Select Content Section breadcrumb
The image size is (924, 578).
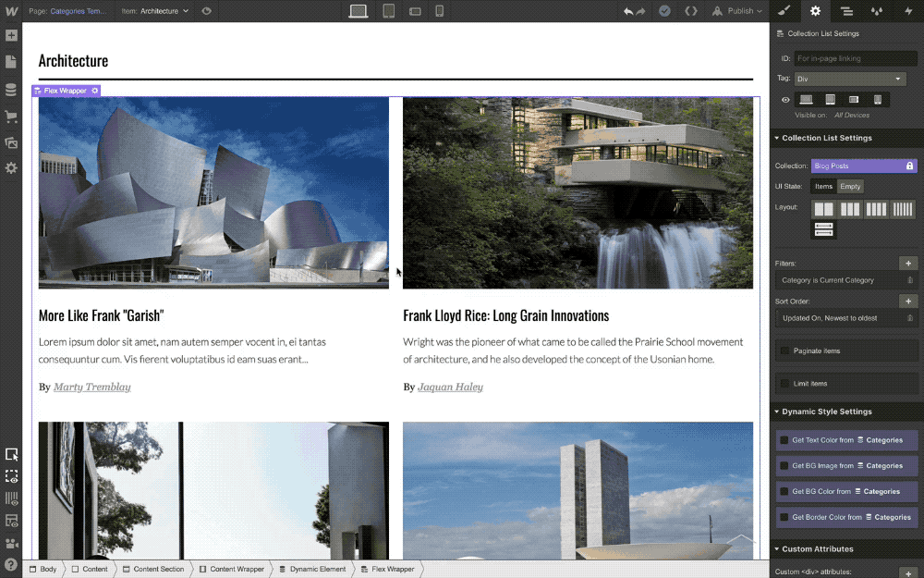click(x=153, y=569)
